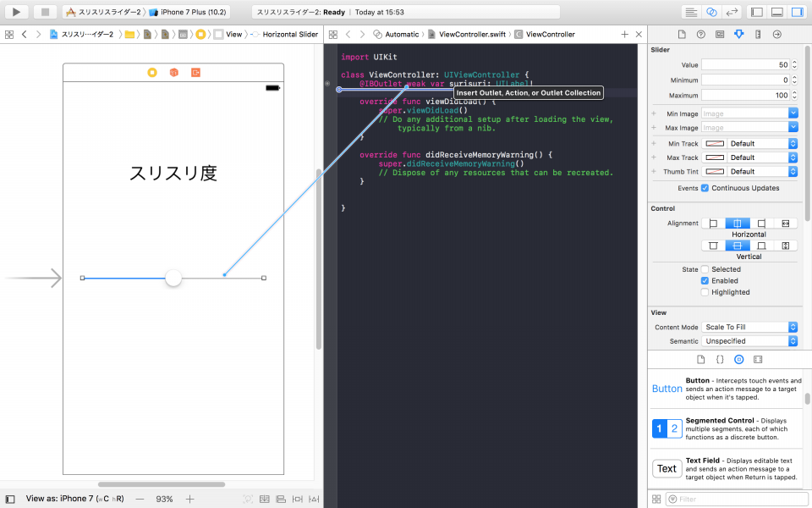Select the Version editor icon
The image size is (812, 508).
(732, 12)
